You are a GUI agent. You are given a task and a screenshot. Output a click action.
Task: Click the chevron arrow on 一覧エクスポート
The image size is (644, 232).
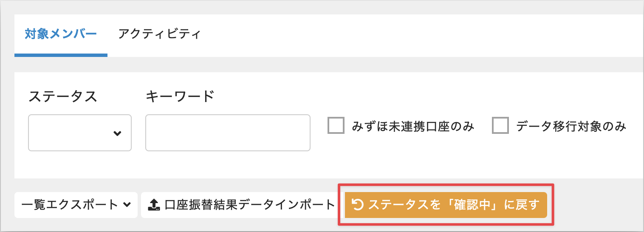point(127,205)
